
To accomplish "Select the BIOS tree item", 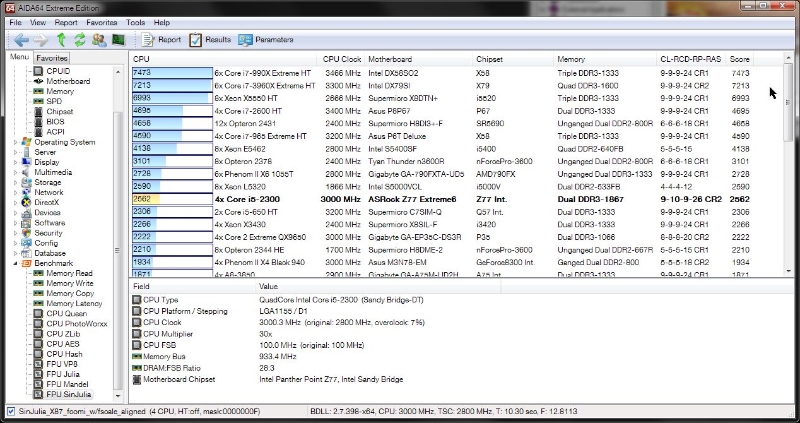I will (55, 121).
